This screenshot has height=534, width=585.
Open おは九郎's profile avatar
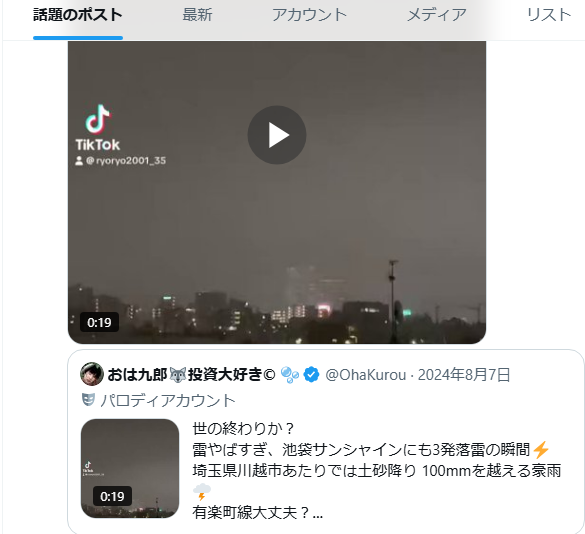[92, 374]
